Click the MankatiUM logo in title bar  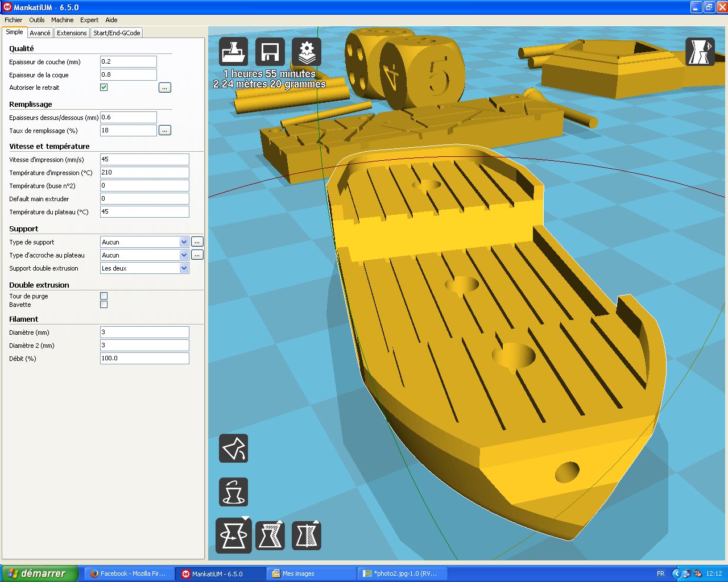coord(7,7)
